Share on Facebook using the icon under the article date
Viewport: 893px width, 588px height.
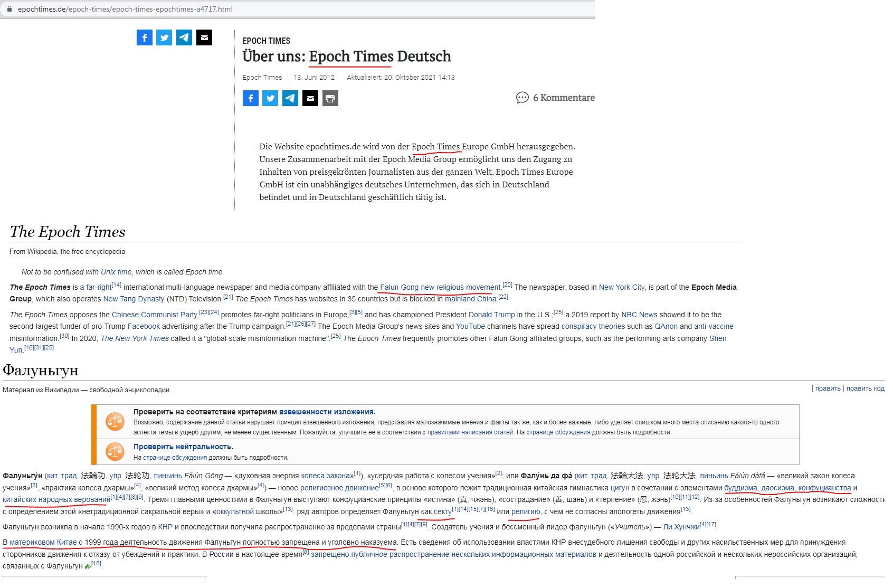click(251, 98)
